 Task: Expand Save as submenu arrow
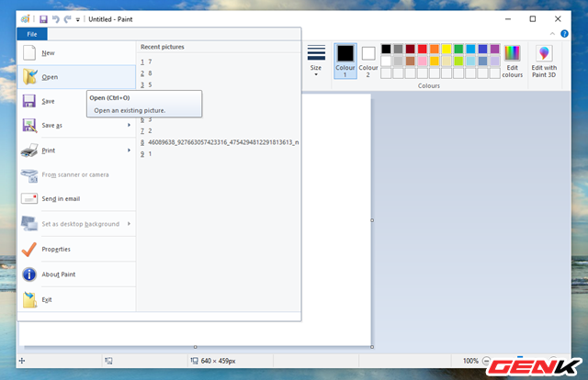[x=129, y=125]
